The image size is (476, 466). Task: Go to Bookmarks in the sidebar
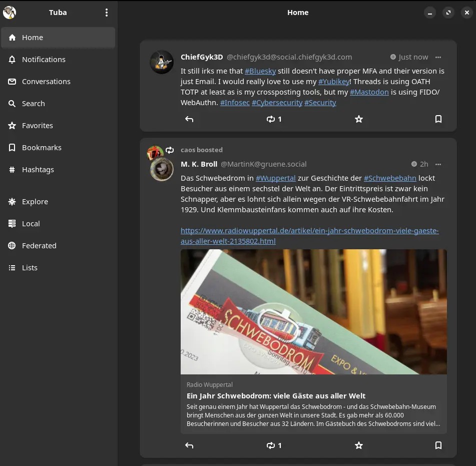42,148
